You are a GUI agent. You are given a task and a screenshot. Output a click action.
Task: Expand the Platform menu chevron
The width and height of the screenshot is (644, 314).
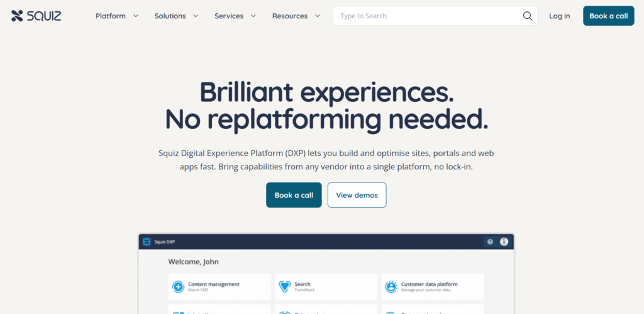point(136,16)
